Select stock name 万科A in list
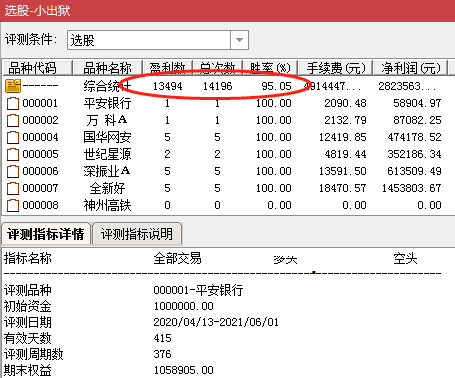Viewport: 455px width, 378px height. tap(107, 120)
